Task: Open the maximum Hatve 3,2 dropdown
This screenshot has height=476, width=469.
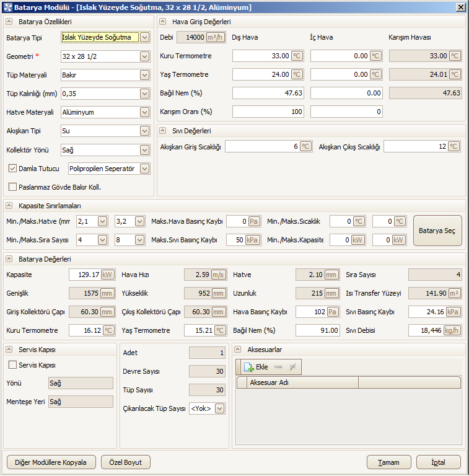Action: coord(139,221)
